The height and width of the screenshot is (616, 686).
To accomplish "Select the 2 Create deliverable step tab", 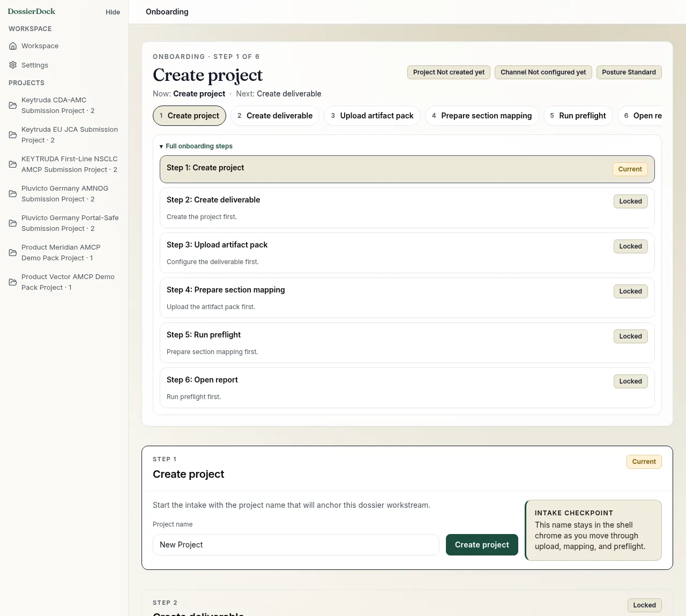I will click(x=275, y=116).
